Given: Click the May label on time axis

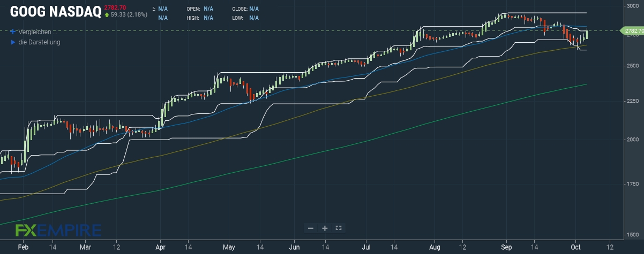Looking at the screenshot, I should point(229,248).
